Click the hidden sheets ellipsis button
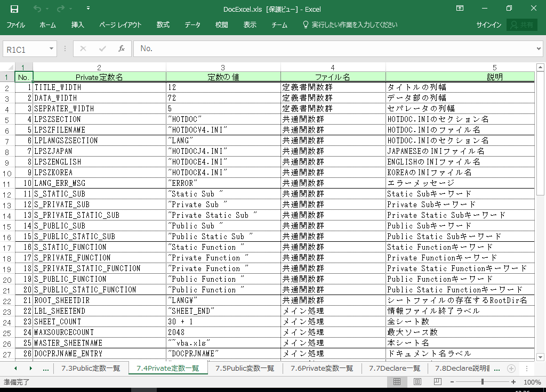This screenshot has height=392, width=546. pos(45,368)
